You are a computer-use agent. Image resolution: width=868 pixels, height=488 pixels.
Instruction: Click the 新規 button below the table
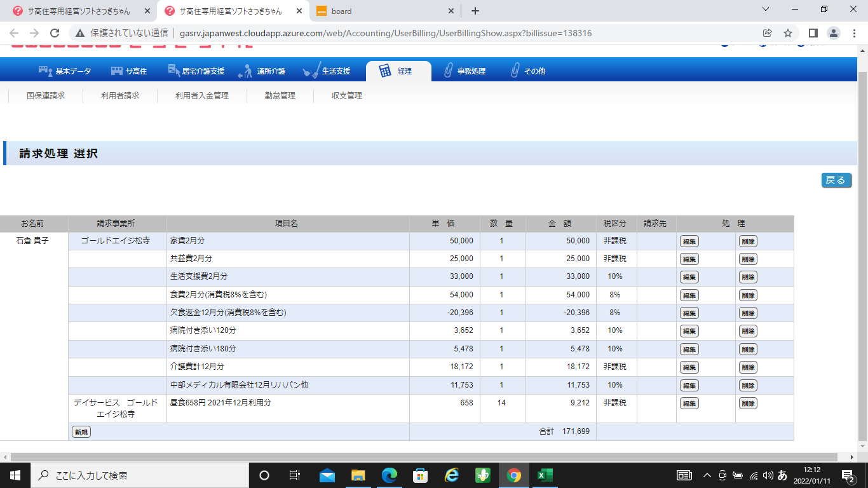(81, 432)
